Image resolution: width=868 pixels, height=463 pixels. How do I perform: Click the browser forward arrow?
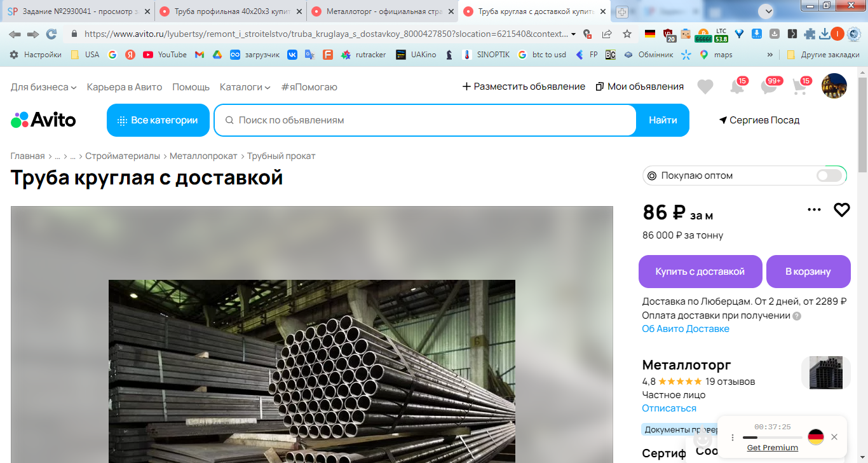coord(33,34)
